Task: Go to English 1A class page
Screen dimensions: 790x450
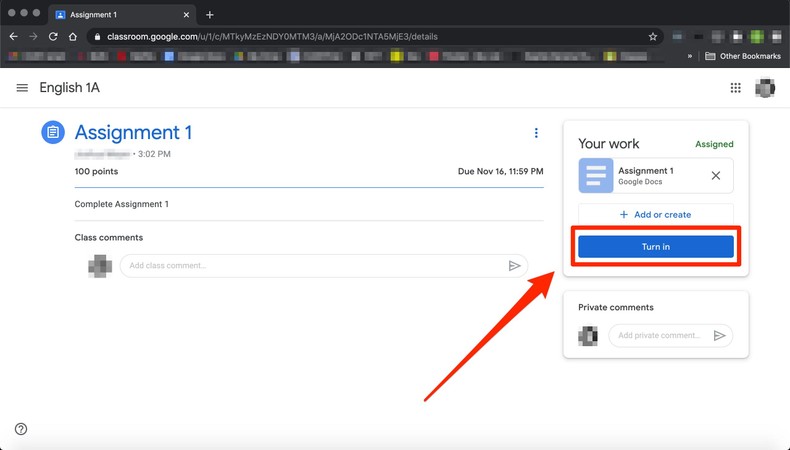Action: 69,88
